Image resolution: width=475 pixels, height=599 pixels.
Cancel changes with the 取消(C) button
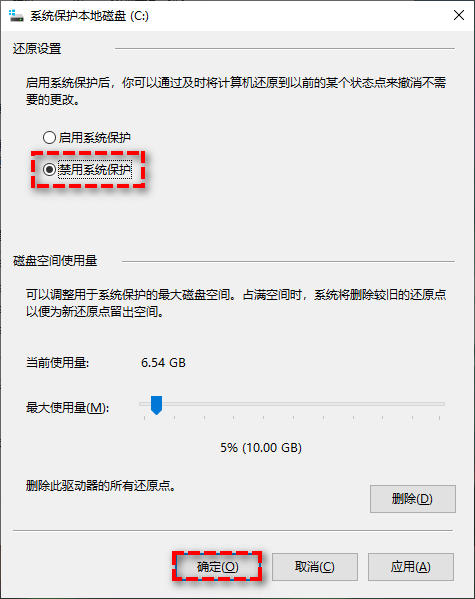pyautogui.click(x=315, y=567)
